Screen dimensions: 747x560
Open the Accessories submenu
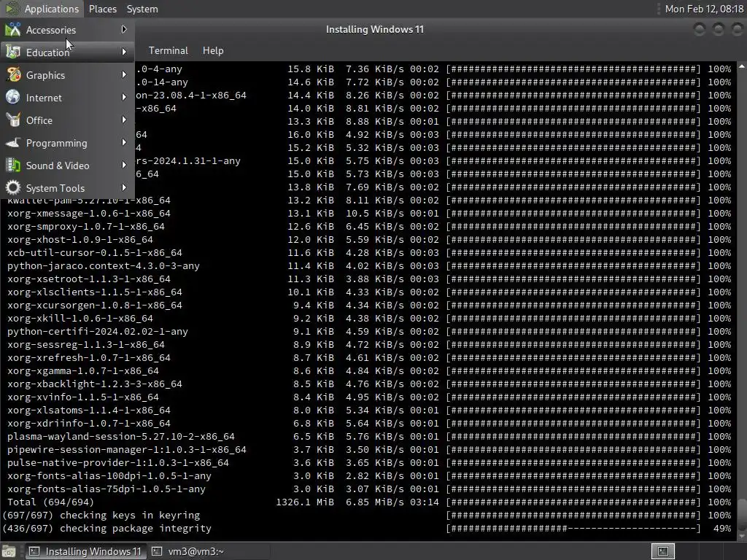(x=67, y=30)
